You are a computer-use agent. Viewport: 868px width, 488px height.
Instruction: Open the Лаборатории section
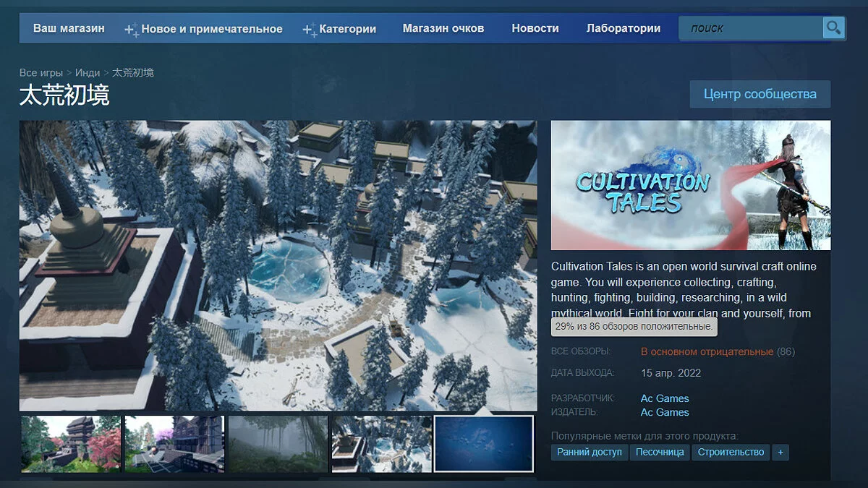624,28
